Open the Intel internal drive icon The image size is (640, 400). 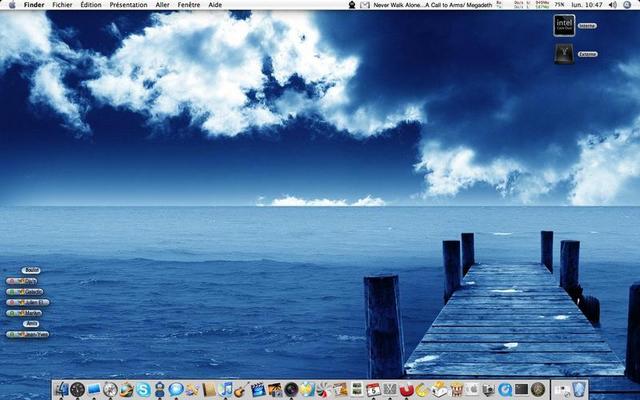(564, 24)
